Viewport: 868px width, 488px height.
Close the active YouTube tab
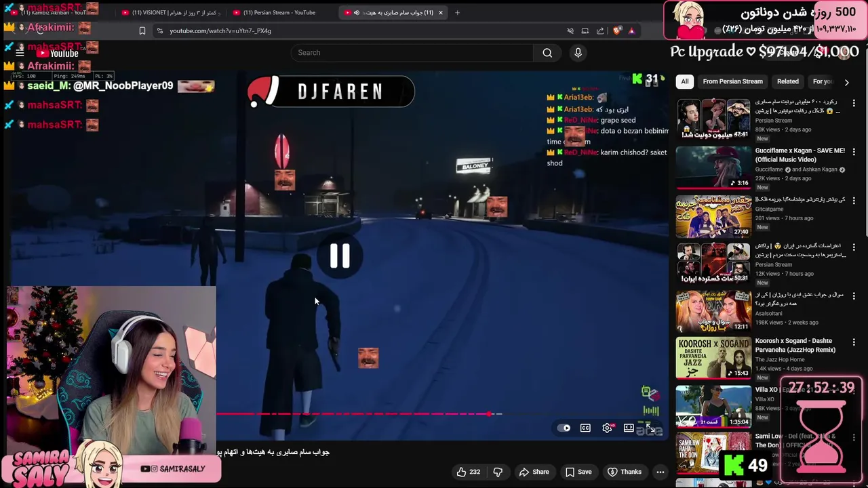[x=440, y=12]
